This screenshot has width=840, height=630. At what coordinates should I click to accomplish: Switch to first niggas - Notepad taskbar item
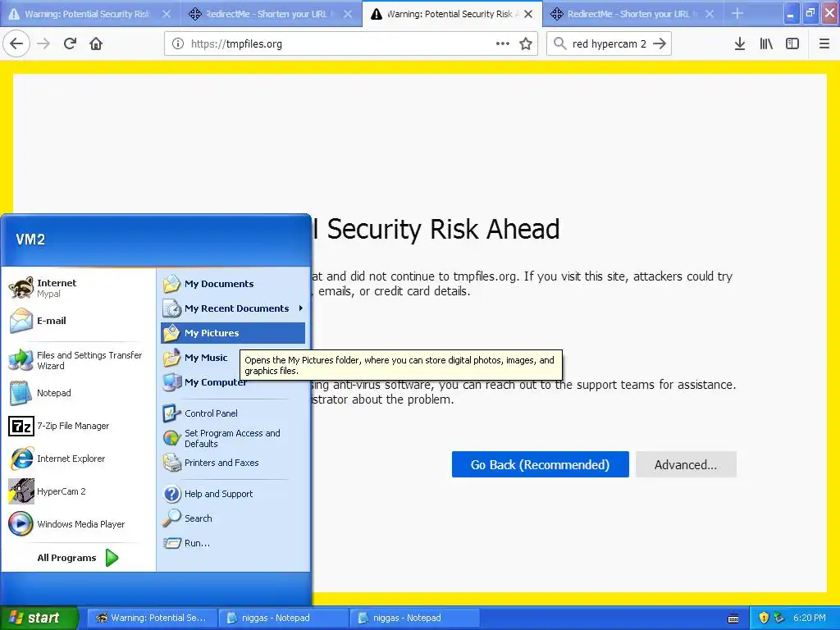(x=283, y=618)
